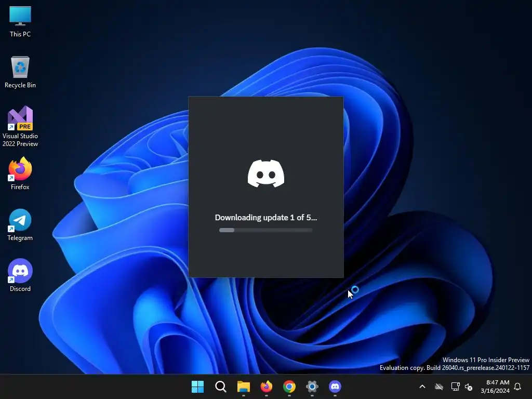Select the Recycle Bin desktop icon
Image resolution: width=532 pixels, height=399 pixels.
pyautogui.click(x=20, y=72)
